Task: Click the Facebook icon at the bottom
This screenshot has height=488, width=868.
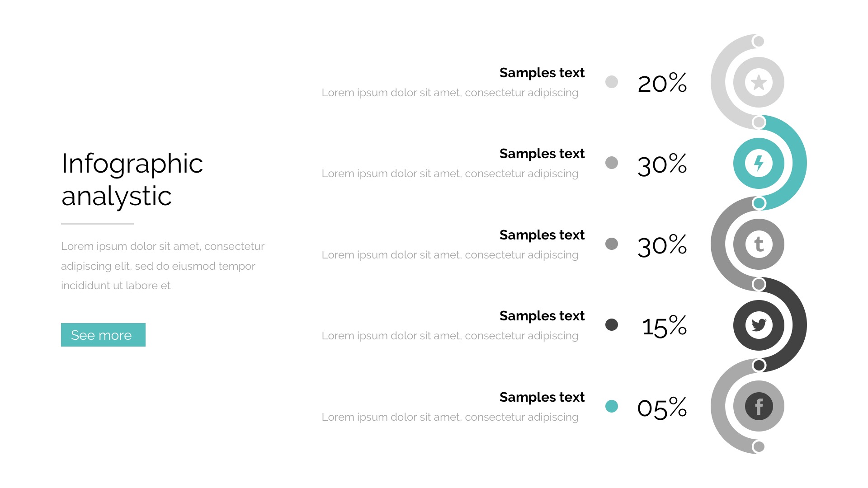Action: point(759,406)
